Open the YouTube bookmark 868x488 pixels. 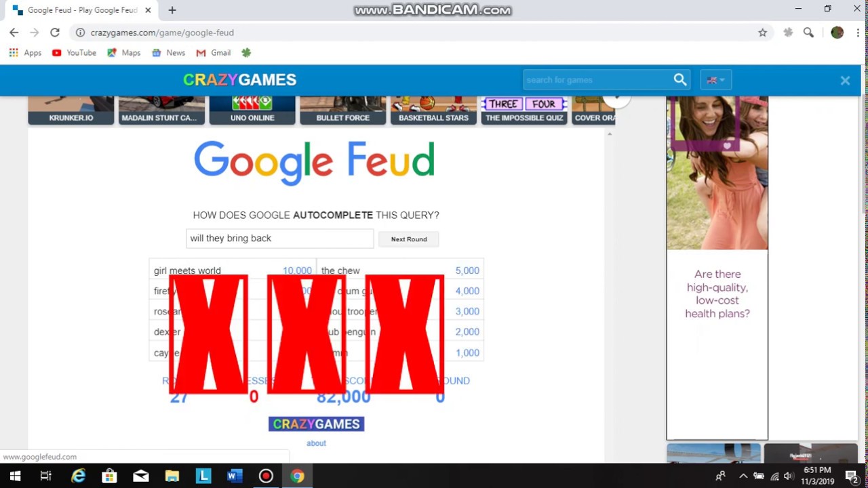pyautogui.click(x=75, y=53)
